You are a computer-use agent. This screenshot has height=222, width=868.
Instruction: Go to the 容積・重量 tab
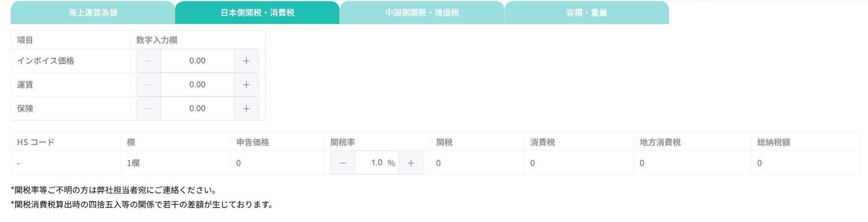(586, 13)
